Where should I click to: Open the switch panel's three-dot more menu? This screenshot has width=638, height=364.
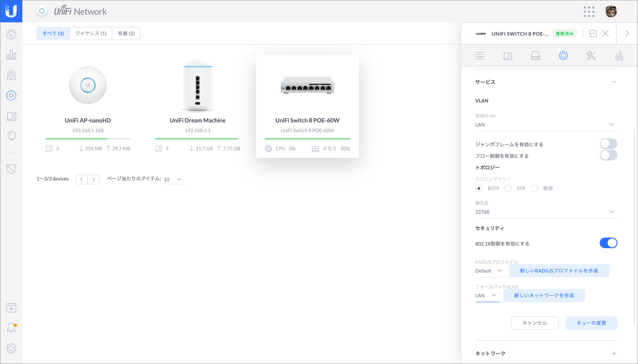[583, 33]
